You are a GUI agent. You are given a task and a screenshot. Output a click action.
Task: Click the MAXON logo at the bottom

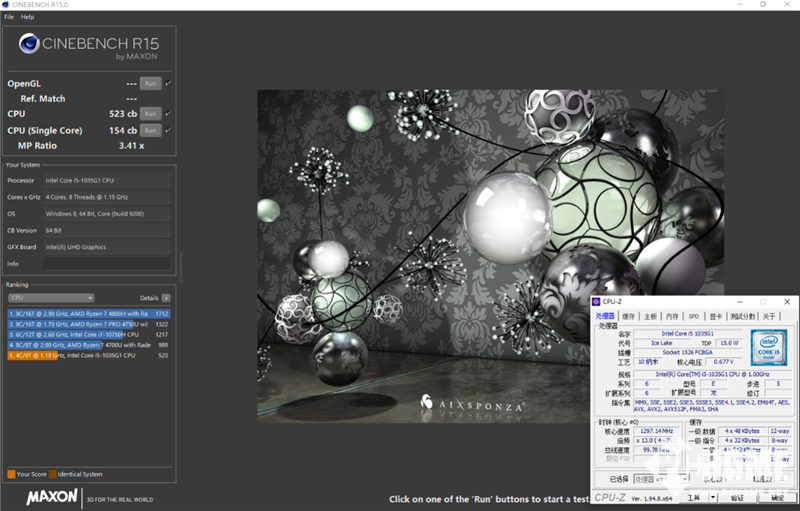click(52, 497)
